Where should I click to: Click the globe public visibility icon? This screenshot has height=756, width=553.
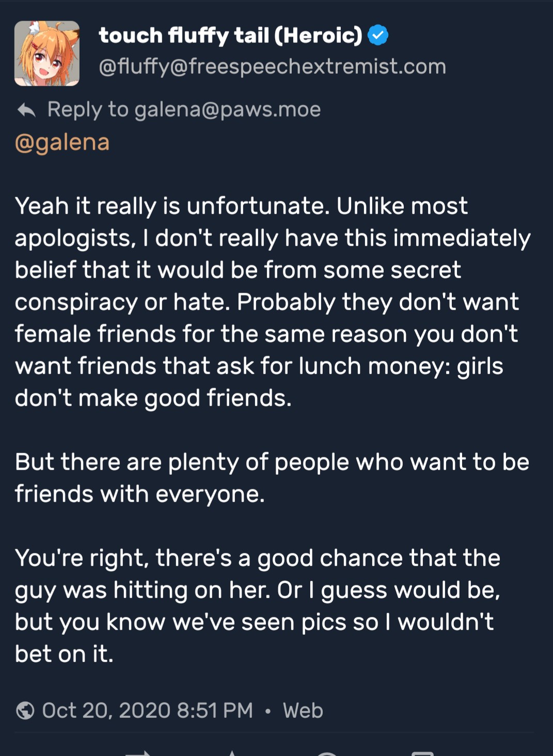click(x=25, y=711)
